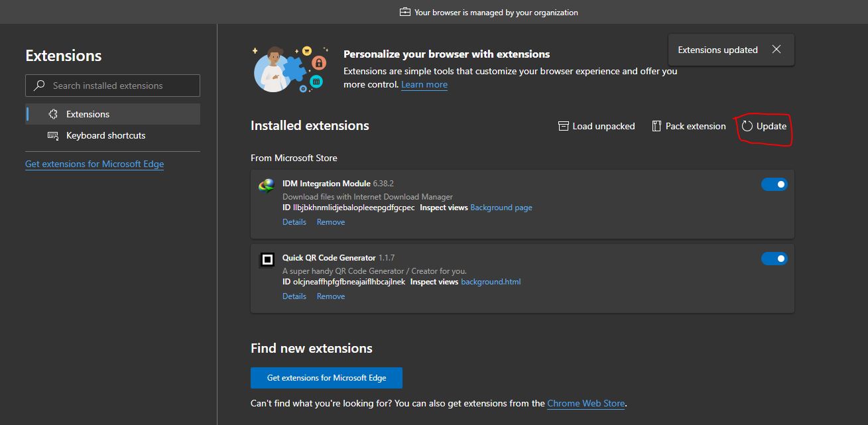Inspect background.html of Quick QR Code Generator
868x425 pixels.
tap(491, 281)
